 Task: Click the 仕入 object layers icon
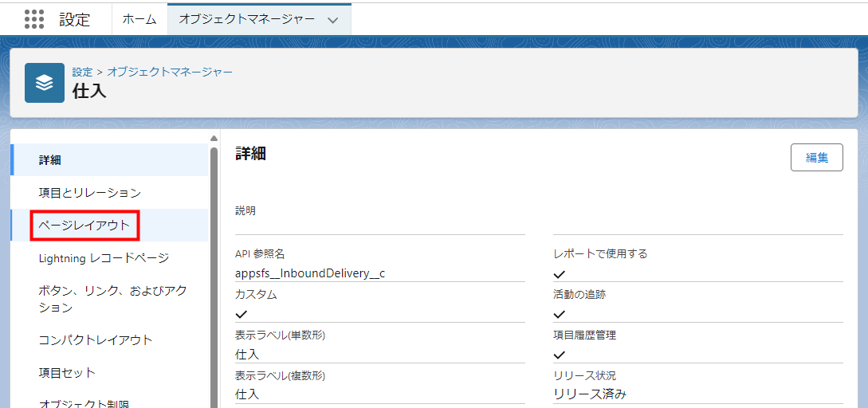[45, 83]
